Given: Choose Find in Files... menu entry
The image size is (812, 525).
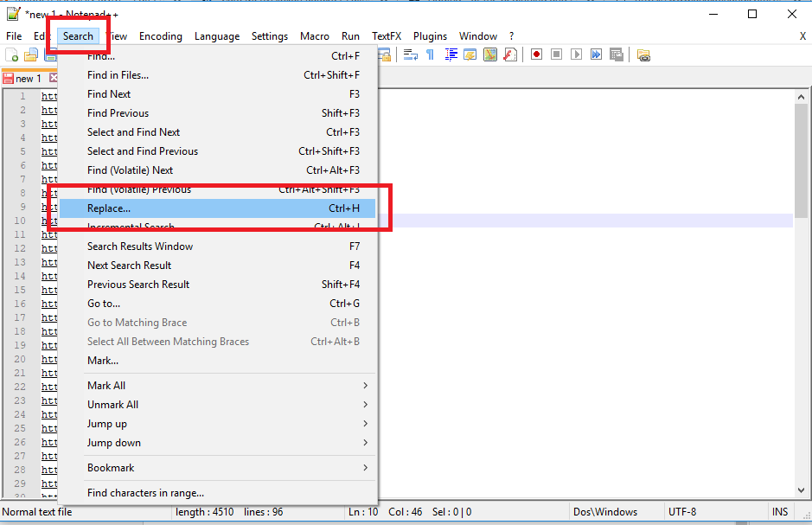Looking at the screenshot, I should pos(218,75).
